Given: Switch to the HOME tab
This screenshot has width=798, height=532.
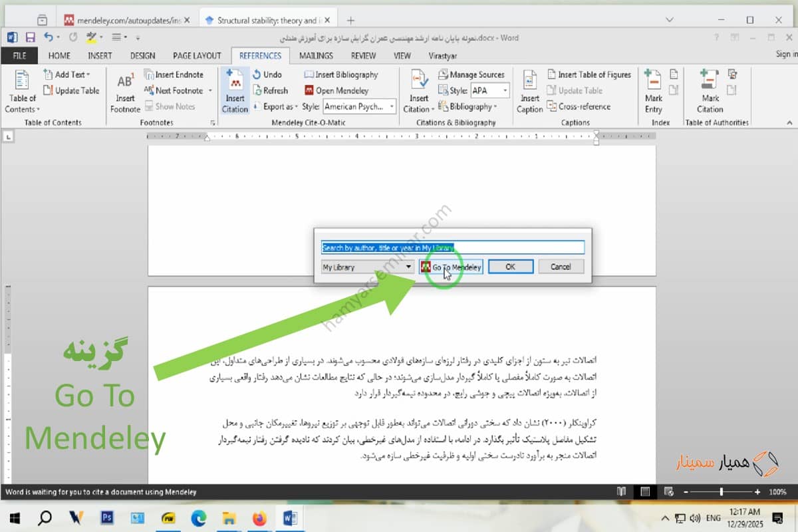Looking at the screenshot, I should tap(59, 56).
